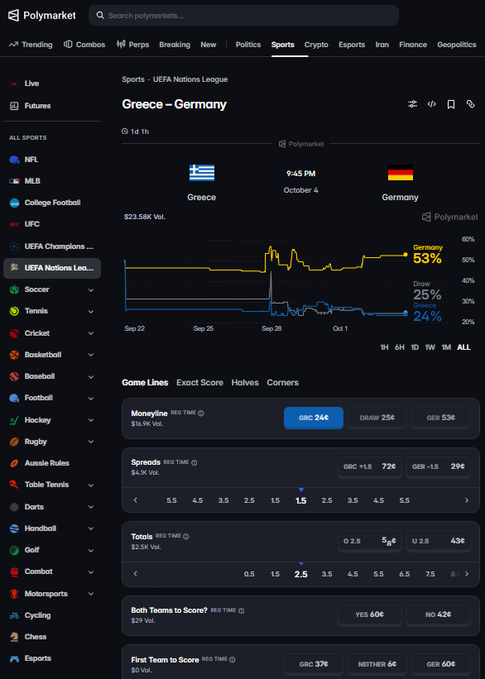Click the Germany flag
The image size is (485, 679).
click(400, 172)
